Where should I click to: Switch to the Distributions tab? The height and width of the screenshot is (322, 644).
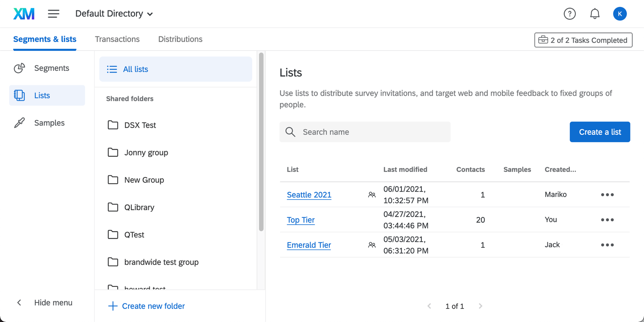point(180,39)
